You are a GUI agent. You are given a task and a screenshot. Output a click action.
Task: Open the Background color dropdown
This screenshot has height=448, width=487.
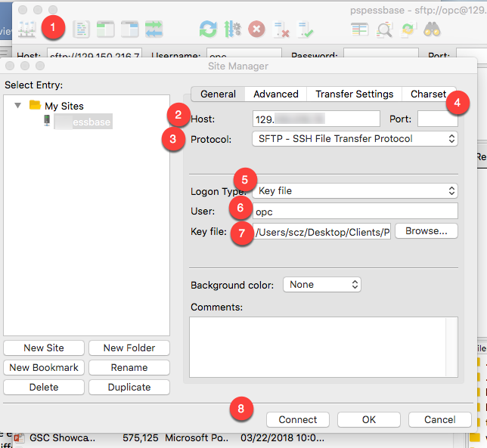tap(321, 285)
